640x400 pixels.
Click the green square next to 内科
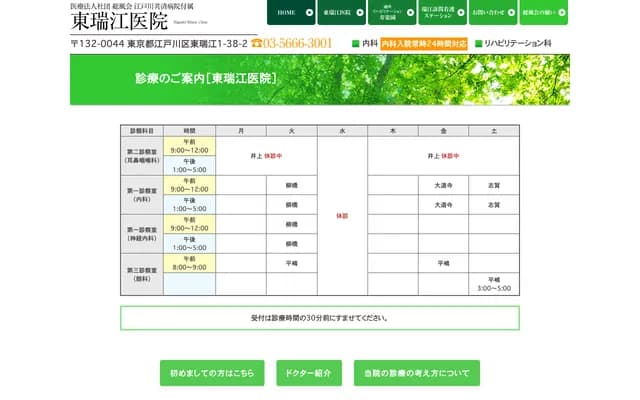coord(355,44)
